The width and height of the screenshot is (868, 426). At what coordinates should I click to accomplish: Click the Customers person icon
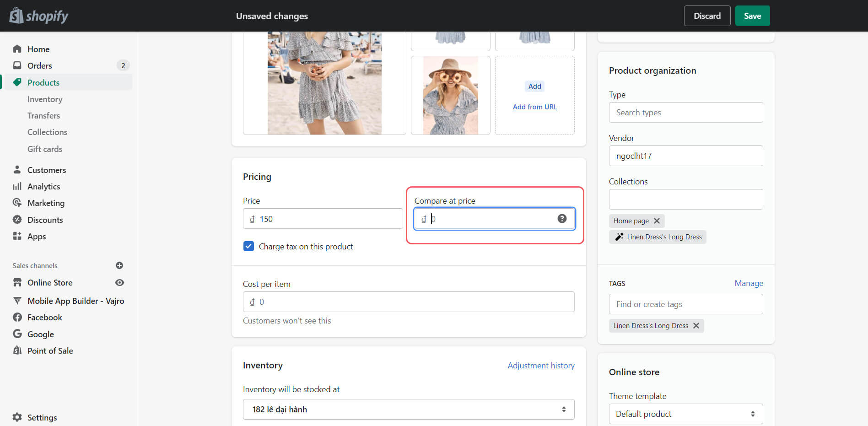pos(17,170)
